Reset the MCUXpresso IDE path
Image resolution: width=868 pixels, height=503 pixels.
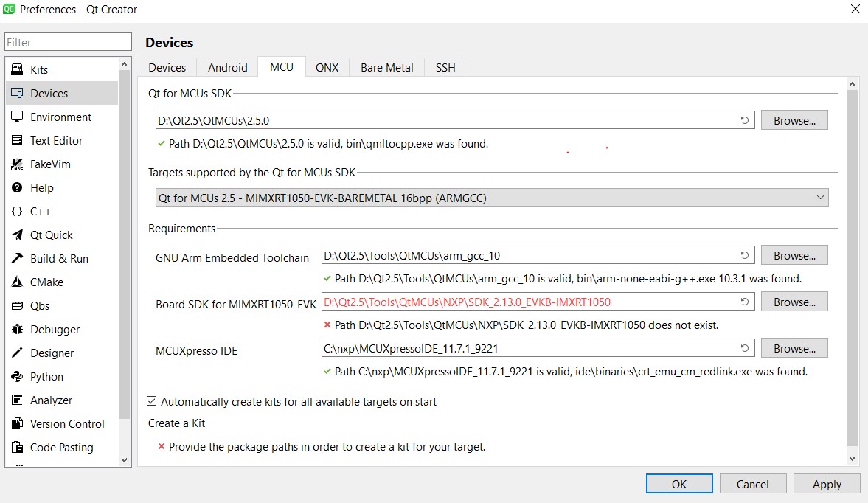coord(745,348)
